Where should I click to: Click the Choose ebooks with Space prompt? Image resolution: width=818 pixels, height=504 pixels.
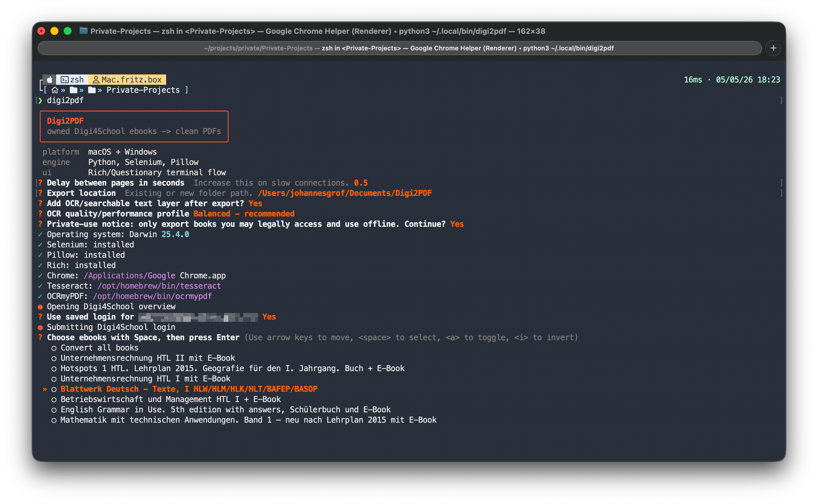tap(143, 337)
